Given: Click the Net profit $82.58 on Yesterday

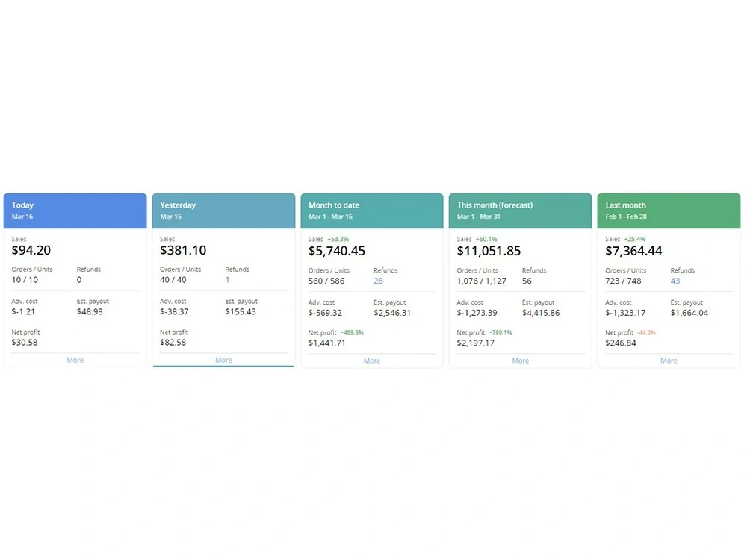Looking at the screenshot, I should pyautogui.click(x=173, y=343).
